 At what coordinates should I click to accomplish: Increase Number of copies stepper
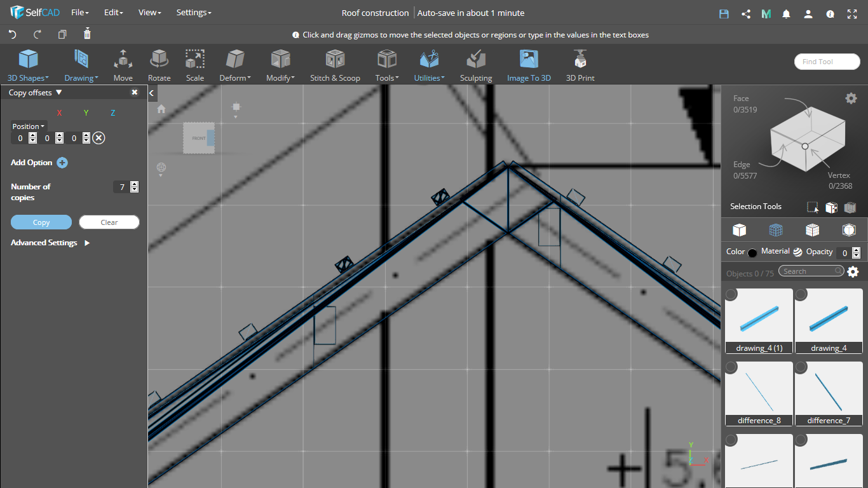[134, 184]
